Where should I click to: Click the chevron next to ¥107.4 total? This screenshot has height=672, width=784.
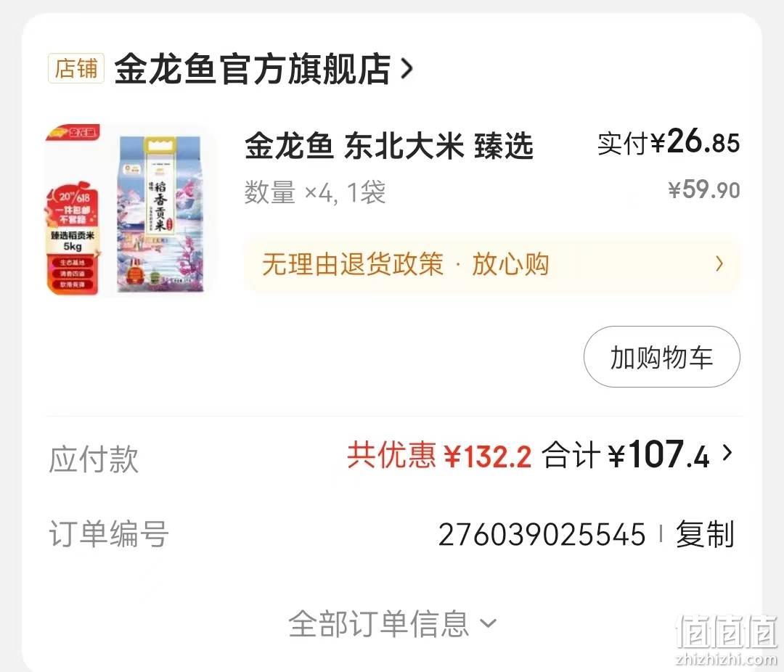click(x=727, y=453)
